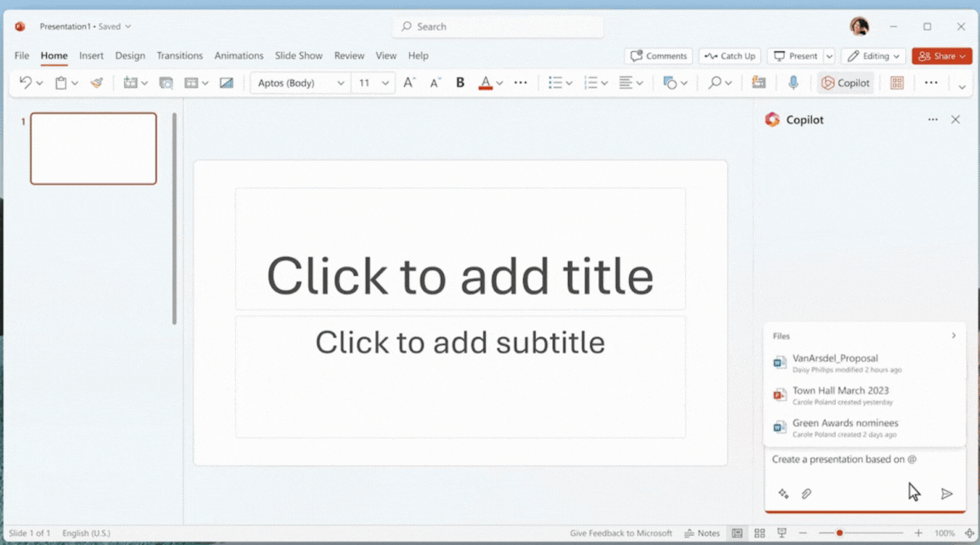This screenshot has height=545, width=980.
Task: Toggle Bold formatting
Action: (x=459, y=83)
